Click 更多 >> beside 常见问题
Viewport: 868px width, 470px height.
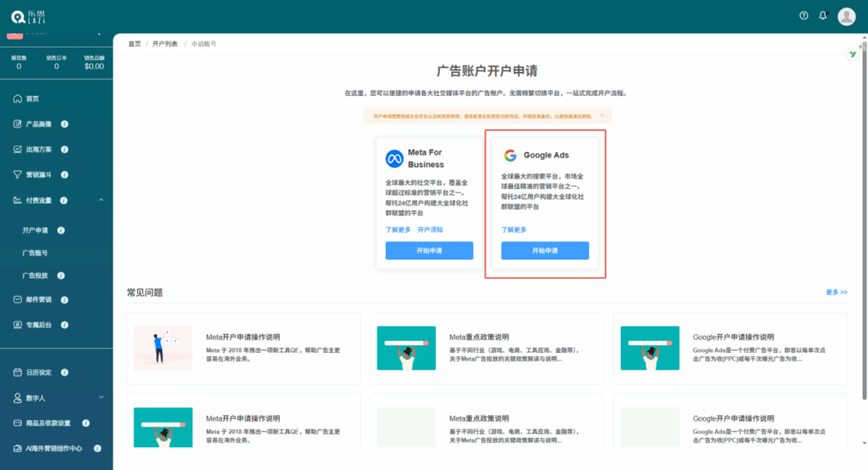tap(836, 292)
